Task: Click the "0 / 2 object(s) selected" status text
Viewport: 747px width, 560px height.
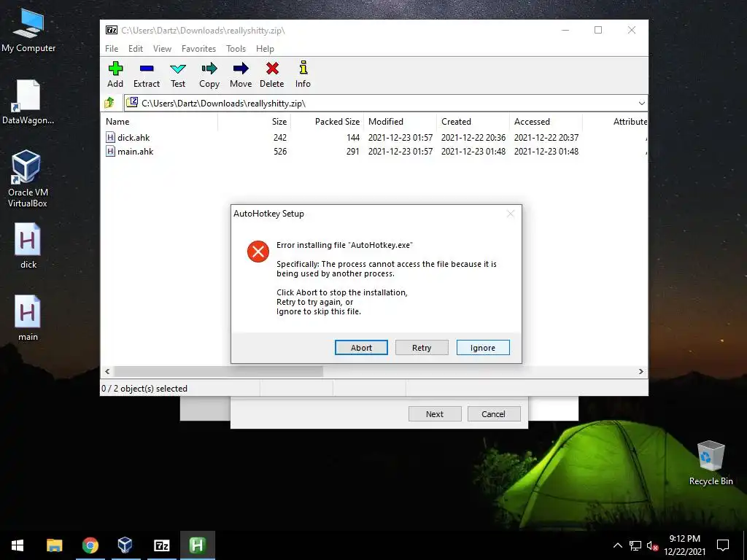Action: point(144,389)
